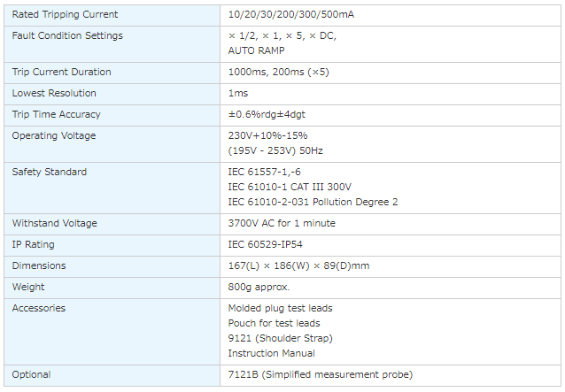Click the Molded plug test leads entry
The image size is (565, 392).
pyautogui.click(x=280, y=308)
